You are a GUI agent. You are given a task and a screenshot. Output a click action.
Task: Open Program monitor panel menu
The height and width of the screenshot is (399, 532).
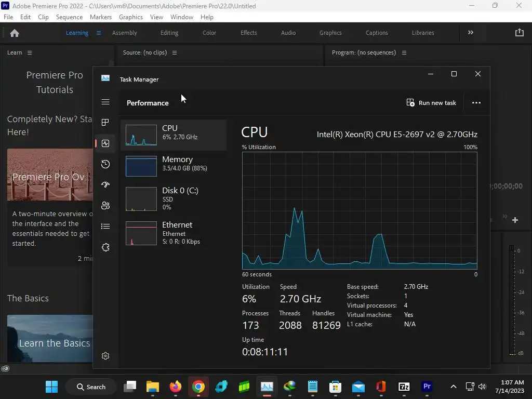(404, 52)
